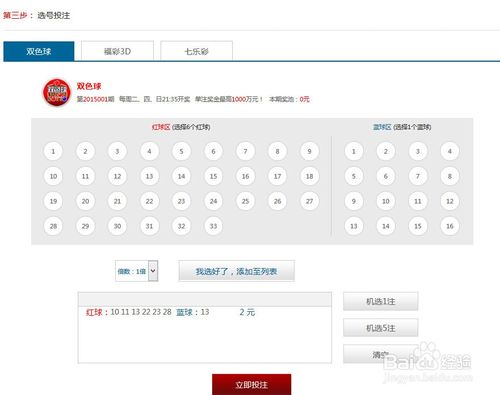Screen dimensions: 500x395
Task: Toggle blue ball number 7
Action: 418,176
